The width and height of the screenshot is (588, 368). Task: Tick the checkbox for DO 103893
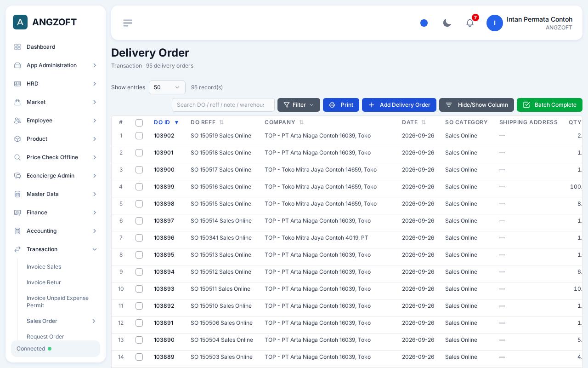pyautogui.click(x=139, y=289)
